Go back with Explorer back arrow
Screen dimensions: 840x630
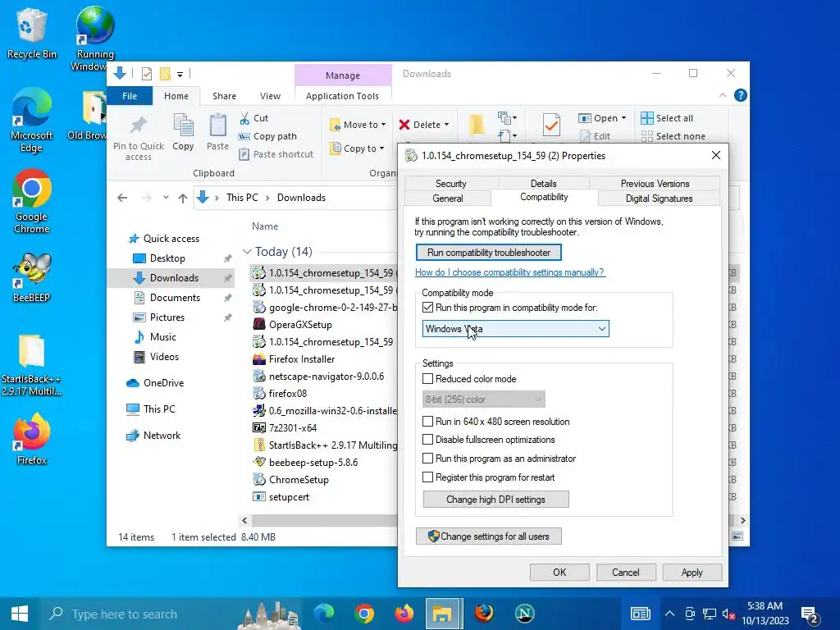[x=122, y=198]
